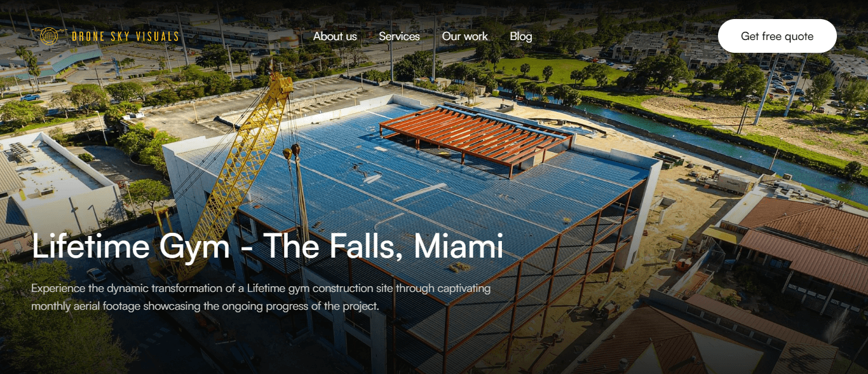
Task: Click the aerial footage description paragraph
Action: [x=261, y=297]
